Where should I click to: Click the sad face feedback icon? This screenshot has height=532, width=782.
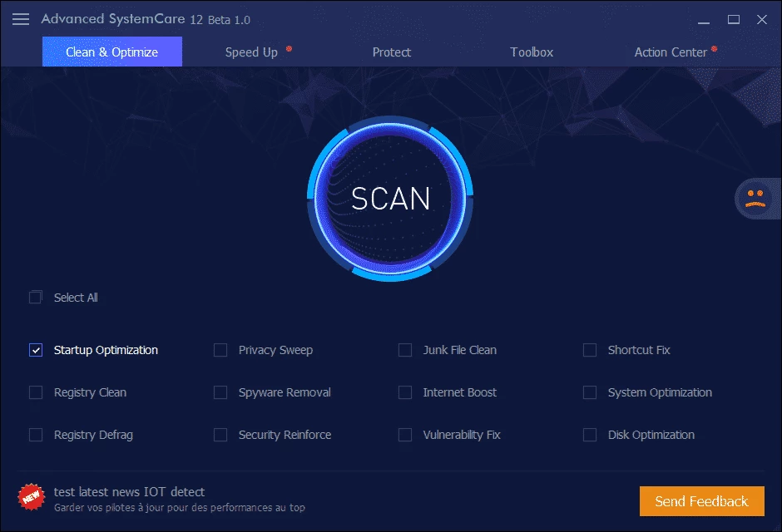click(755, 199)
